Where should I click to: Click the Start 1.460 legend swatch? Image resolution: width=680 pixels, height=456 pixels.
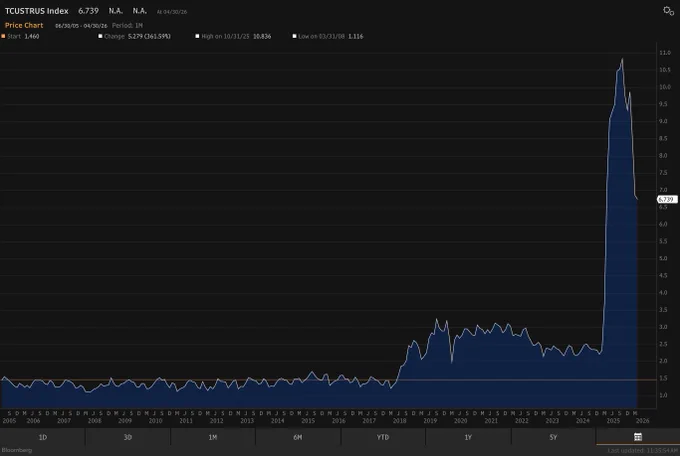point(3,36)
